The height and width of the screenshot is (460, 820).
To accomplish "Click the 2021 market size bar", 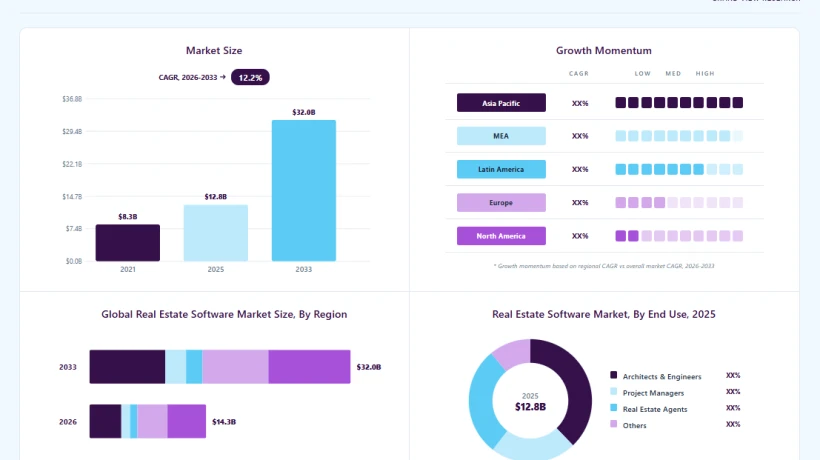I will 128,243.
